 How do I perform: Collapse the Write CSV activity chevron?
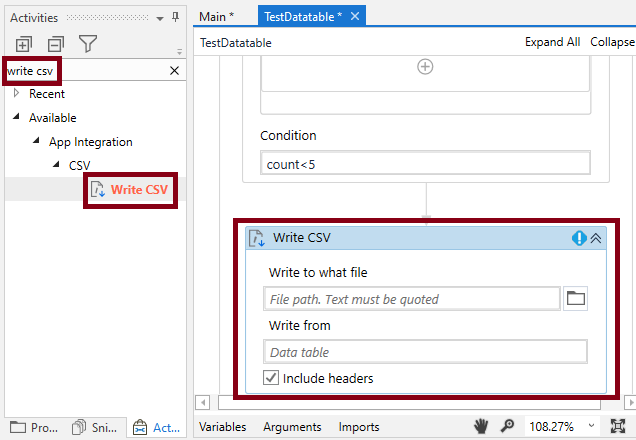tap(596, 238)
